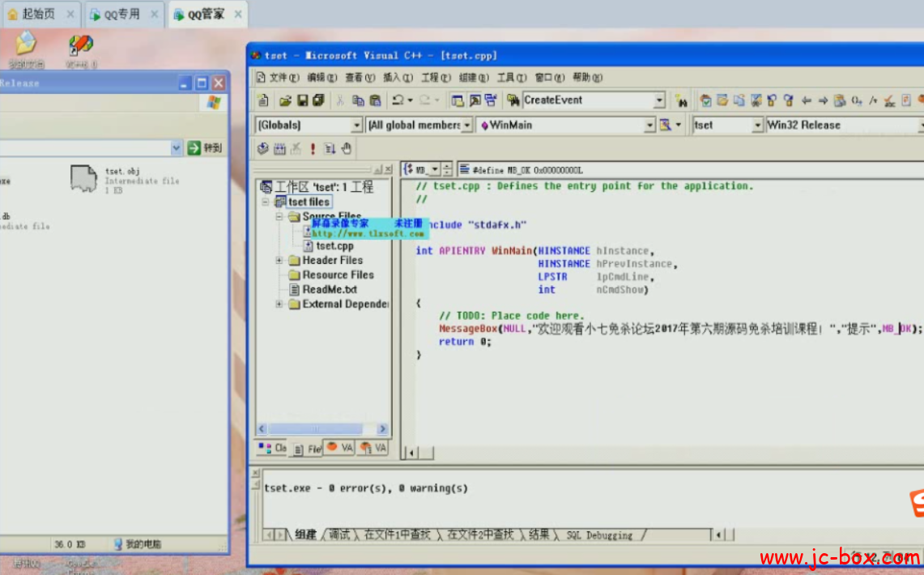Collapse the Source Files folder
Image resolution: width=924 pixels, height=575 pixels.
click(x=279, y=217)
